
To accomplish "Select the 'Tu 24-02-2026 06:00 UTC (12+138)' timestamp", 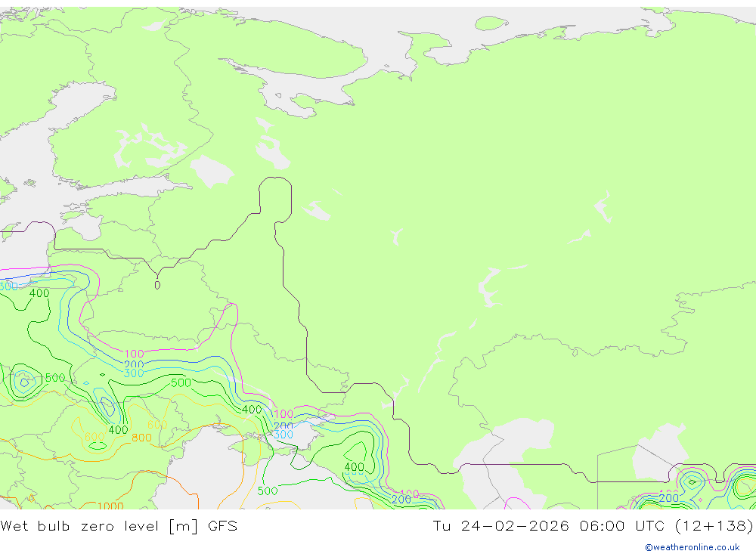I will point(593,525).
